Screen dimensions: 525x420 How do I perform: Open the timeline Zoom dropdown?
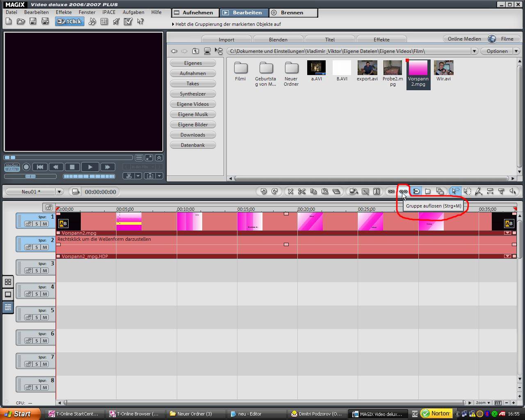point(483,403)
